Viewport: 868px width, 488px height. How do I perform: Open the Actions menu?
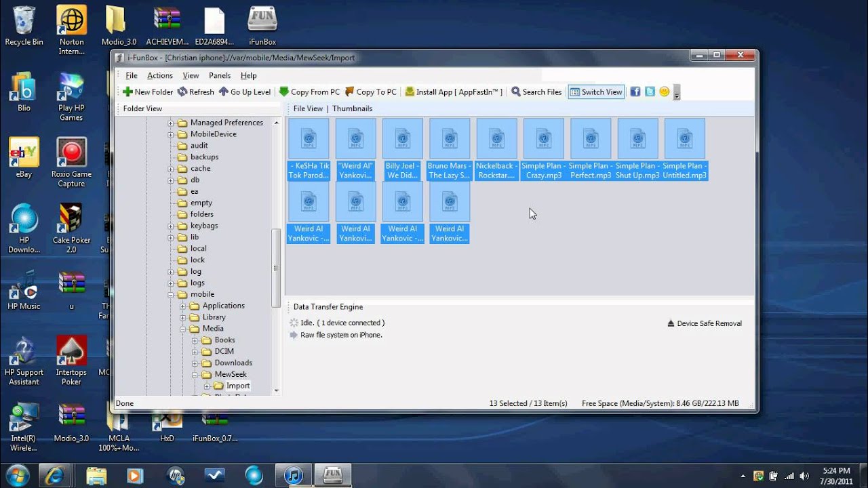tap(160, 75)
